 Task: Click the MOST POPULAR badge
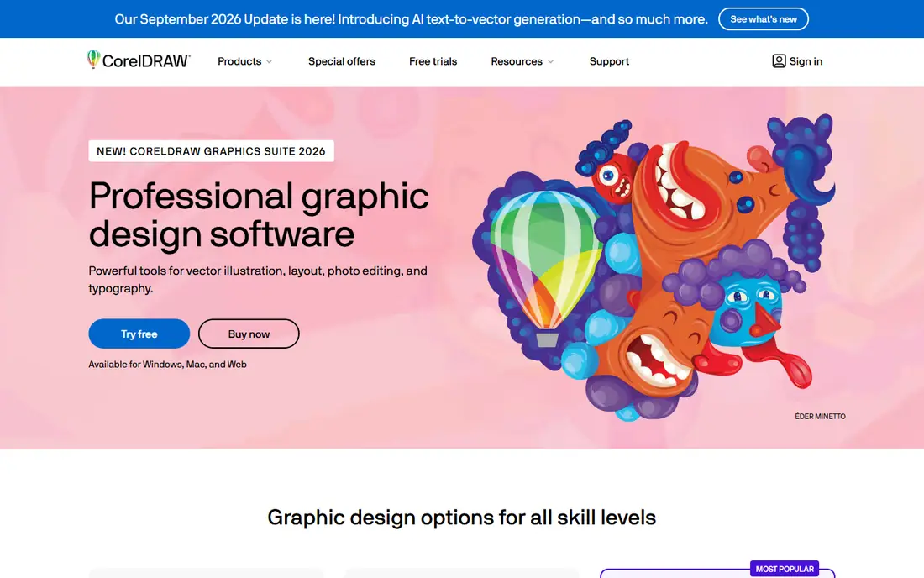[785, 569]
